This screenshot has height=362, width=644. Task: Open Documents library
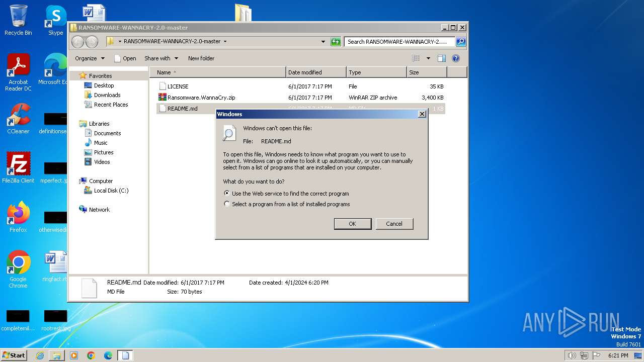pos(107,133)
